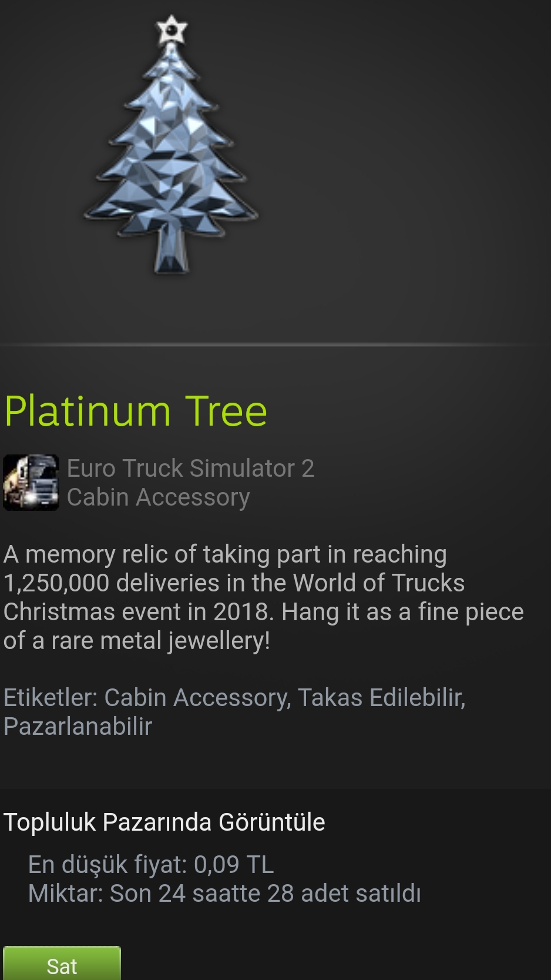This screenshot has height=980, width=551.
Task: Select the Takas Edilebilir tag
Action: tap(382, 698)
